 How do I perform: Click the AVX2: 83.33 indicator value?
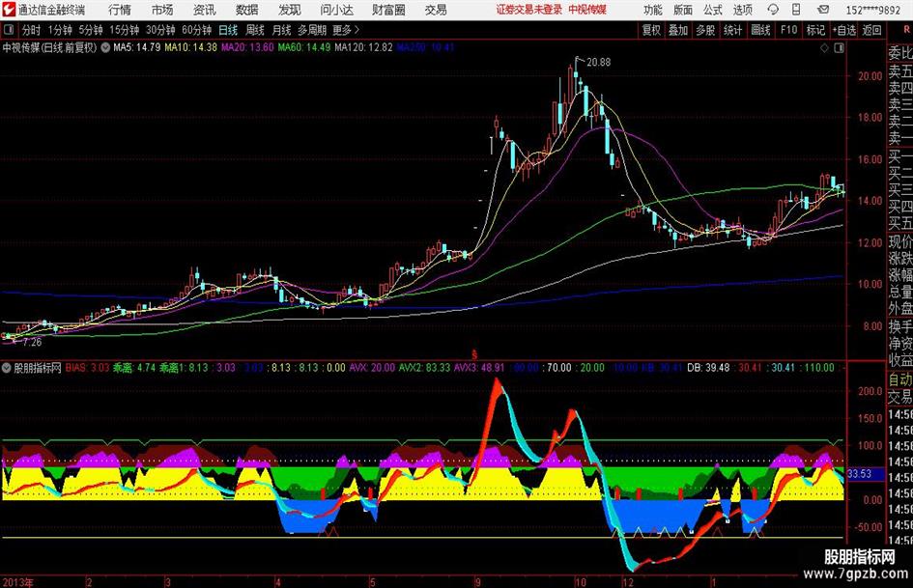click(x=423, y=368)
